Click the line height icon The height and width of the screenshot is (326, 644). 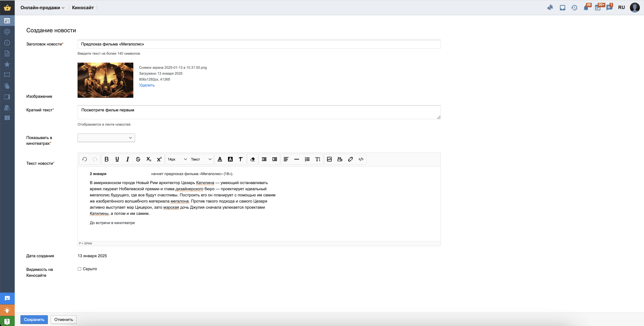click(x=318, y=159)
